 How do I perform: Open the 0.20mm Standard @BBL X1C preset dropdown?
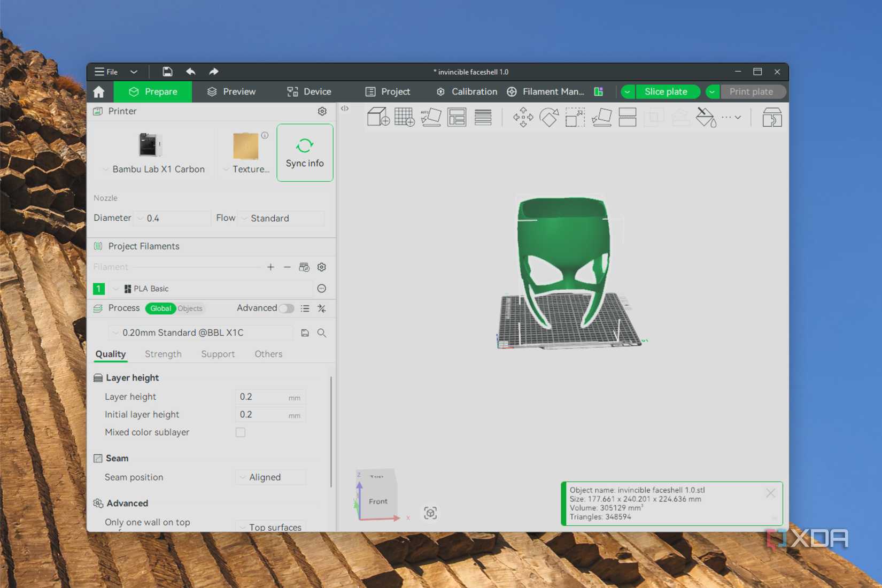[201, 332]
